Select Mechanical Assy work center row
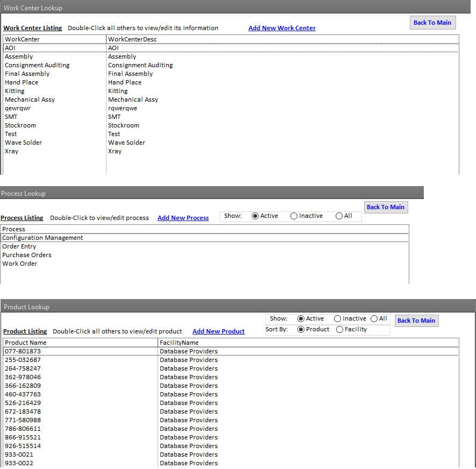The width and height of the screenshot is (476, 469). pyautogui.click(x=231, y=100)
